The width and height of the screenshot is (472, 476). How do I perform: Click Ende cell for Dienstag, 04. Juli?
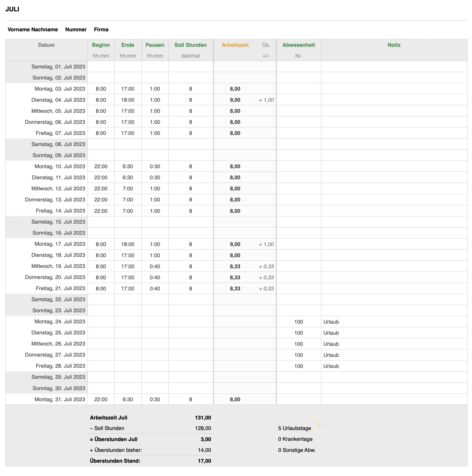pos(128,100)
